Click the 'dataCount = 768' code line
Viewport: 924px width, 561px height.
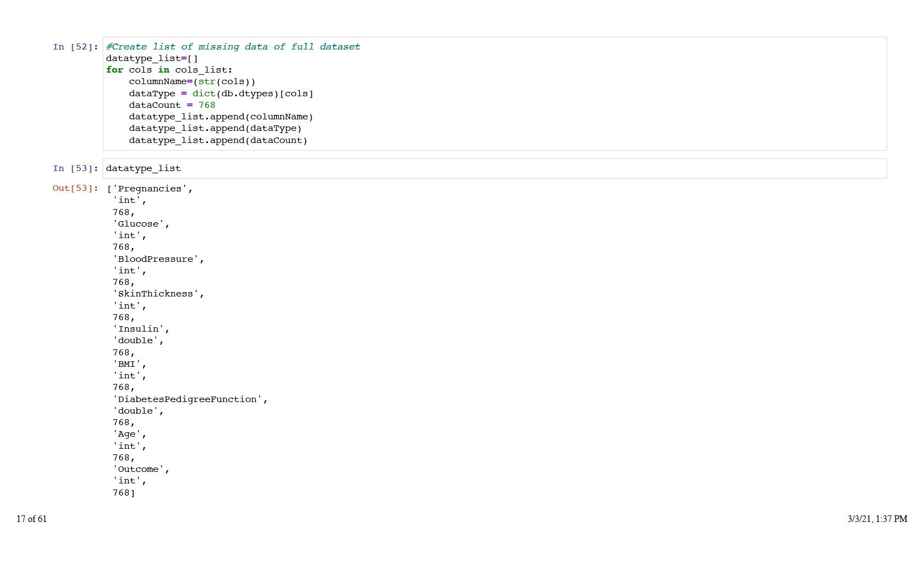pyautogui.click(x=172, y=105)
